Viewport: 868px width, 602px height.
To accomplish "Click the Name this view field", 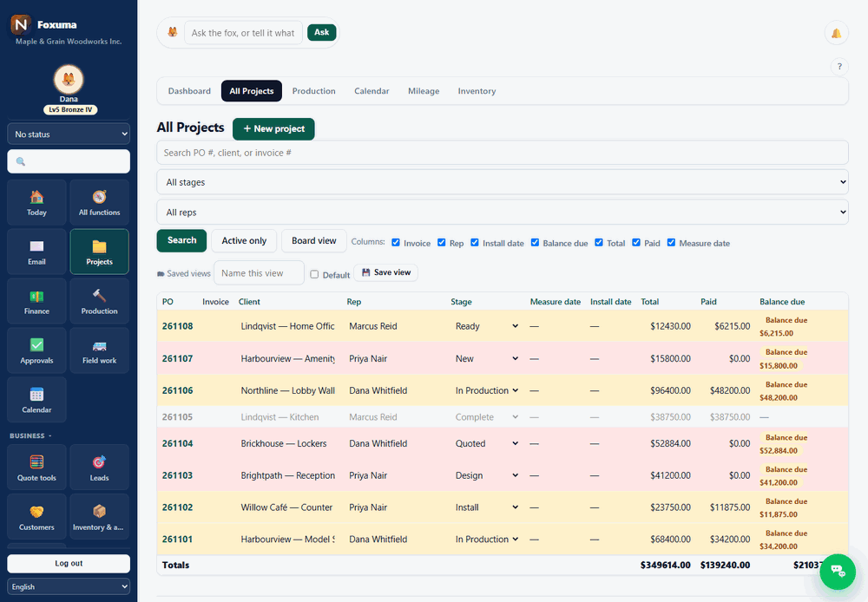I will click(259, 272).
